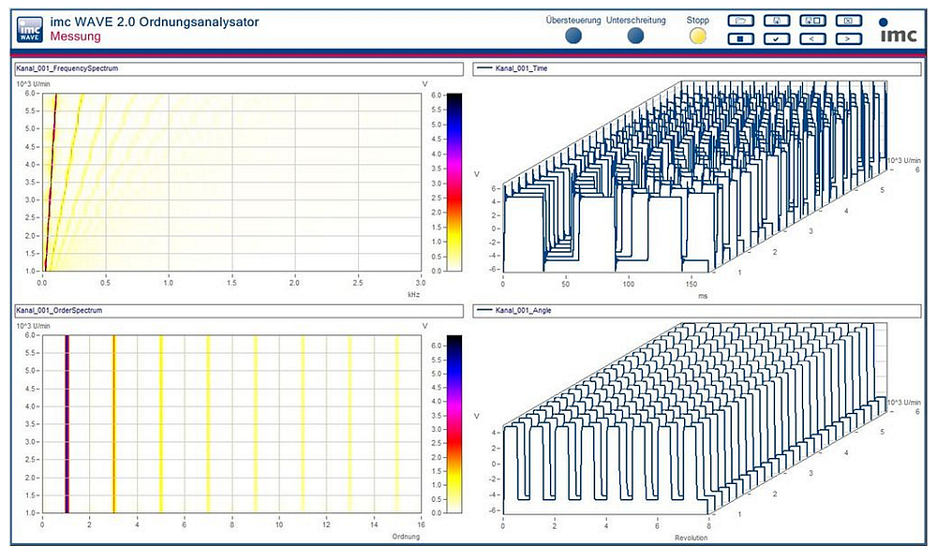Click the Messung subtitle text
Image resolution: width=937 pixels, height=560 pixels.
coord(75,37)
